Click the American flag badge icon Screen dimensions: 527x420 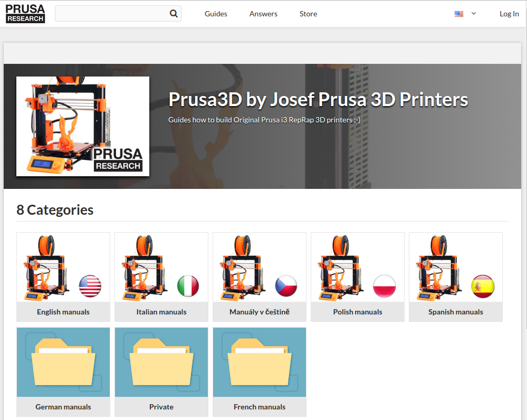pos(90,286)
